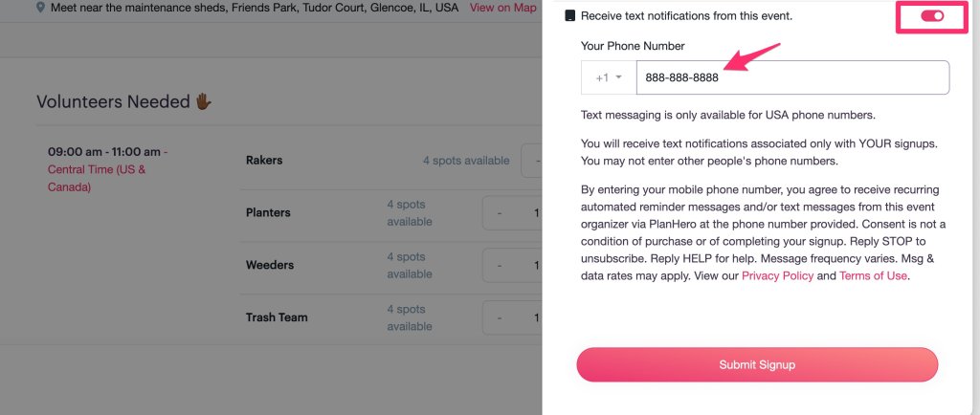Click the Friends Park meeting address text

pyautogui.click(x=255, y=8)
